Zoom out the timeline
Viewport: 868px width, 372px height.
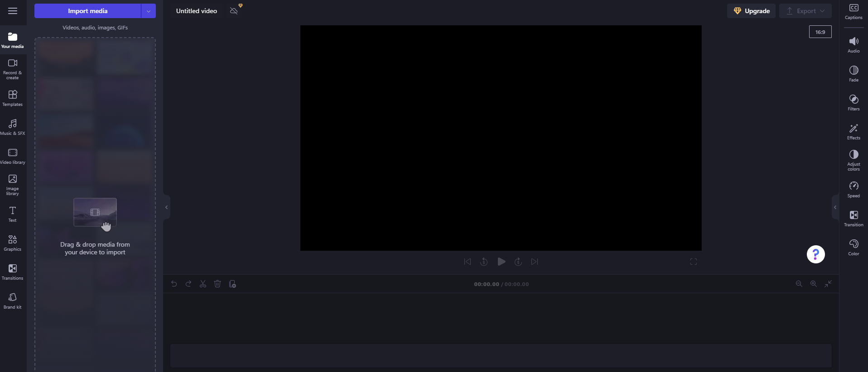point(799,284)
